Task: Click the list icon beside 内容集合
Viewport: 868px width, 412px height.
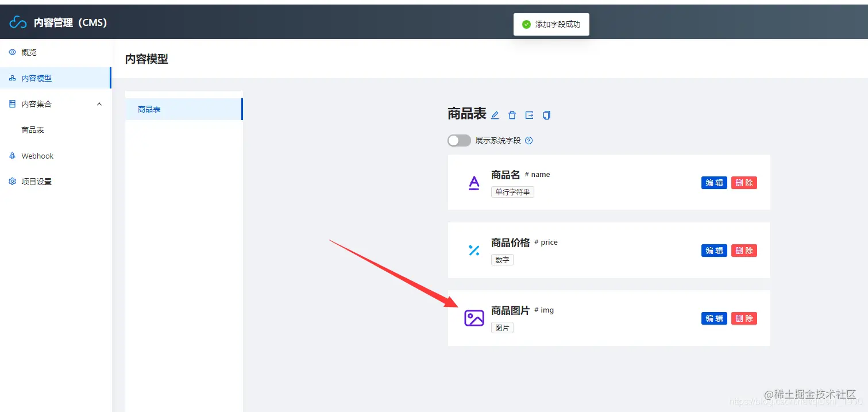Action: pyautogui.click(x=13, y=104)
